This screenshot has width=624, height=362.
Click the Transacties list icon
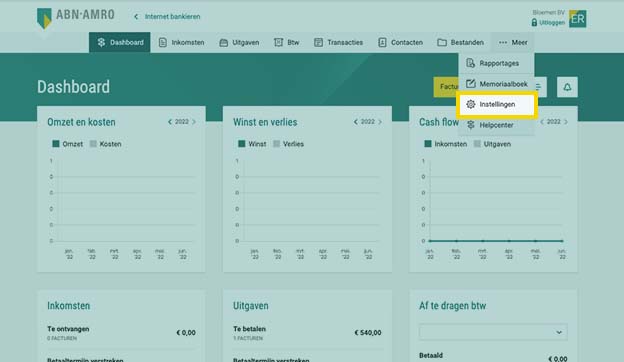point(318,42)
